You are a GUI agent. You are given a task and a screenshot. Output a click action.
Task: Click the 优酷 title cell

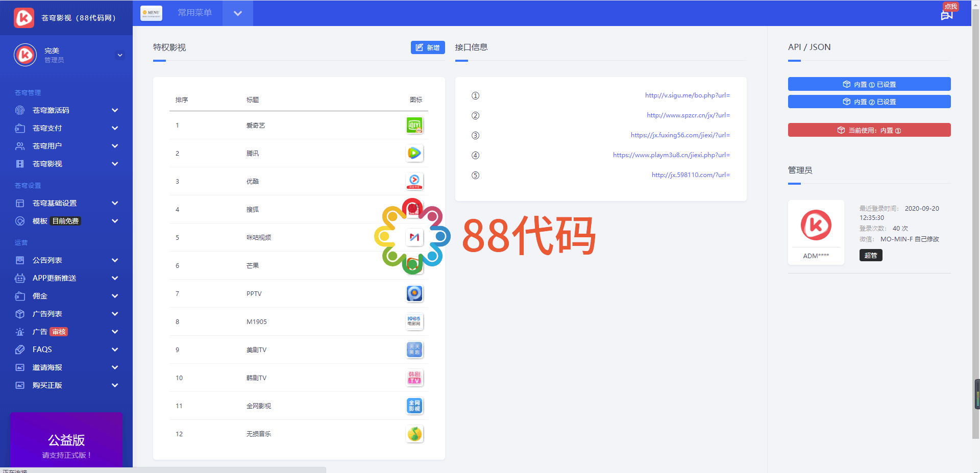point(252,182)
